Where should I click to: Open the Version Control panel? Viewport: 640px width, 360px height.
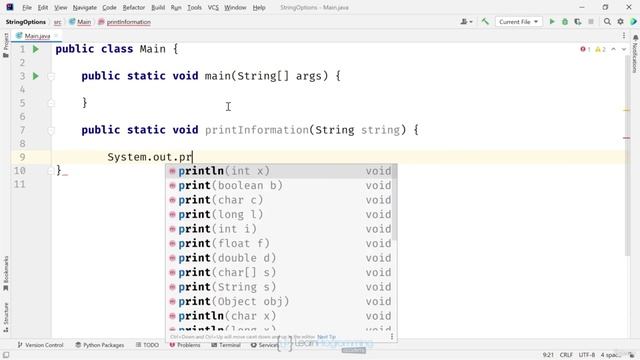pyautogui.click(x=40, y=345)
